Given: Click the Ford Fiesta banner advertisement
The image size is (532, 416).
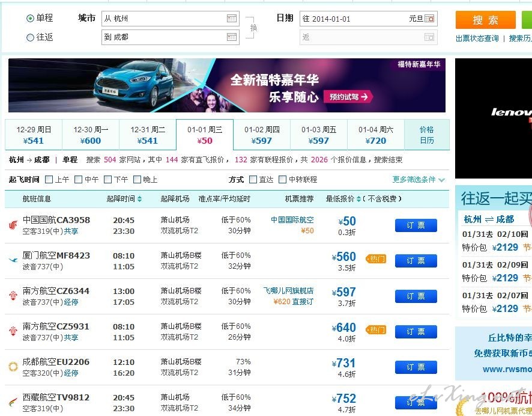Looking at the screenshot, I should (x=226, y=85).
